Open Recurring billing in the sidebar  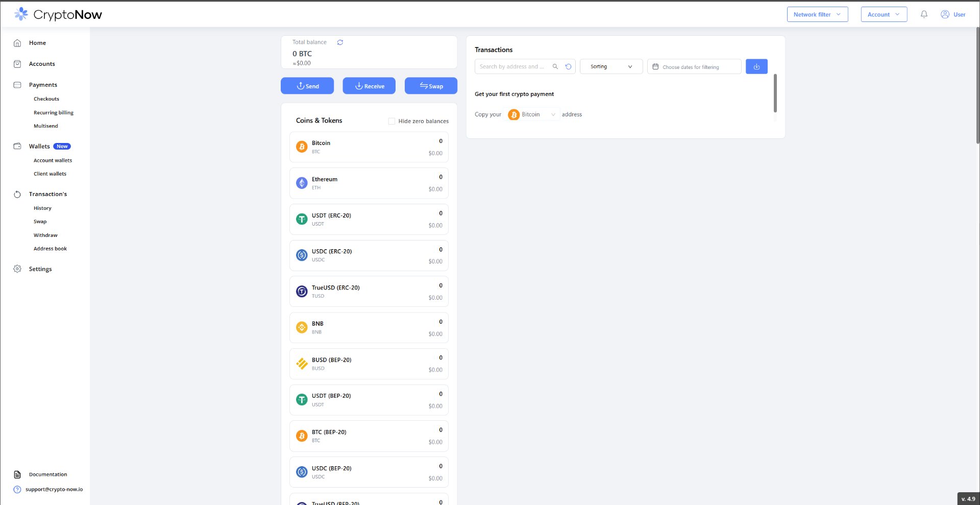(54, 113)
